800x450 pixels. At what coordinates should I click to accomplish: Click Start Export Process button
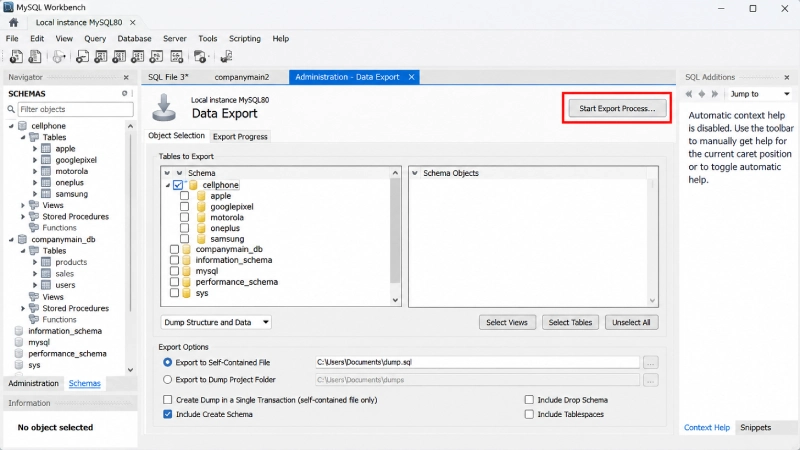coord(617,108)
